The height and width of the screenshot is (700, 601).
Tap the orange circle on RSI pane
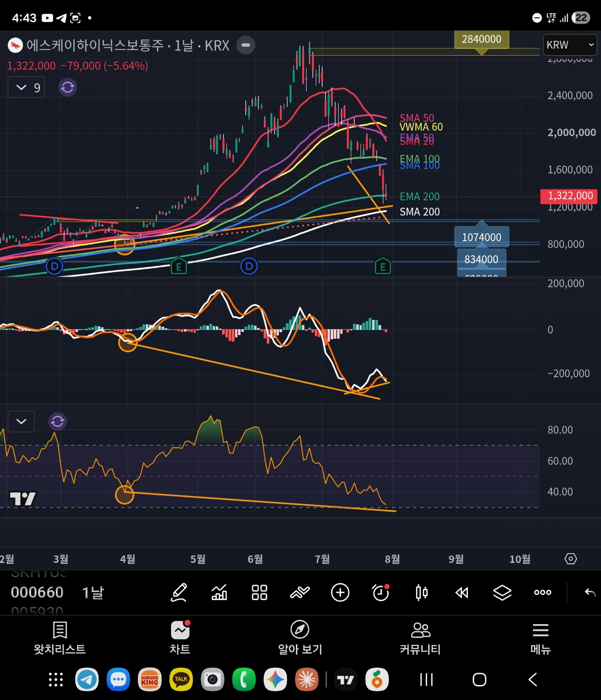(125, 494)
